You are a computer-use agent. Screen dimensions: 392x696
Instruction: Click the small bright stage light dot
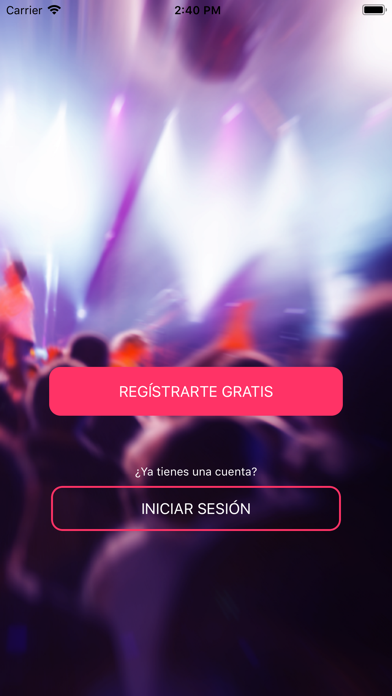click(81, 313)
